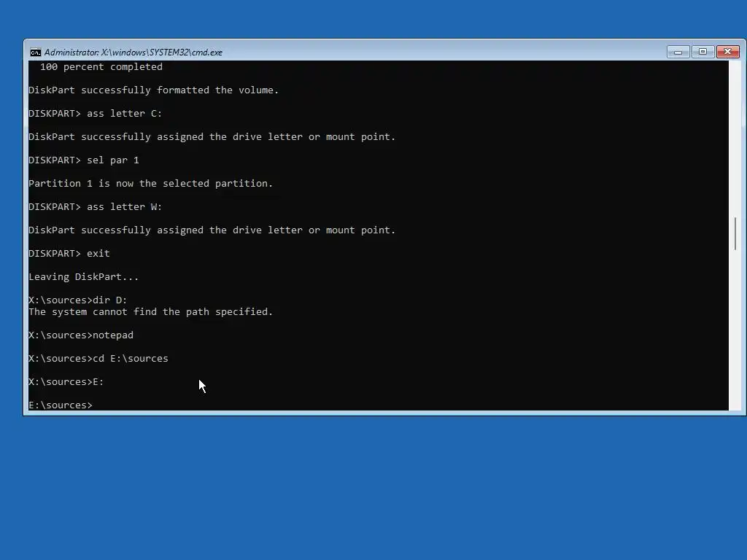
Task: Click "DiskPart successfully formatted the volume."
Action: (153, 90)
